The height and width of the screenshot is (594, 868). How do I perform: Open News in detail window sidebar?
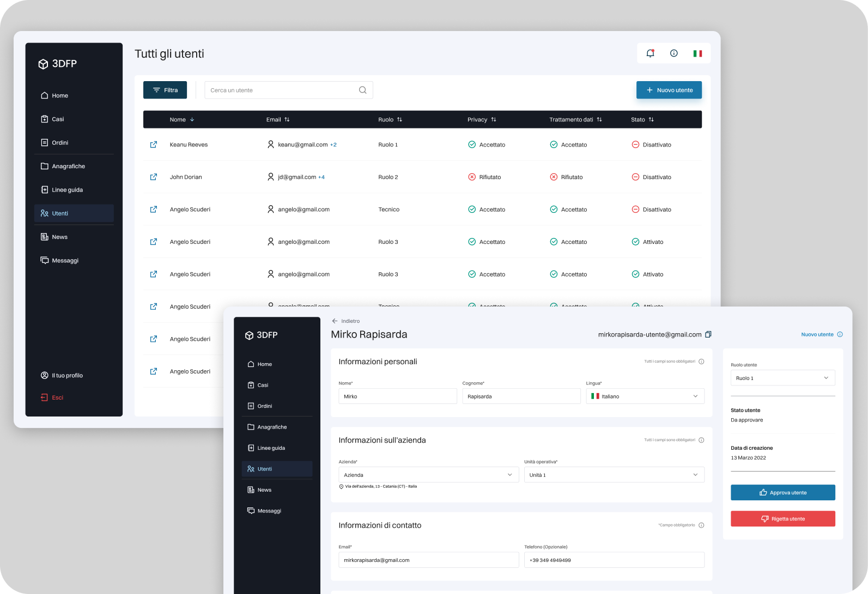pos(277,490)
